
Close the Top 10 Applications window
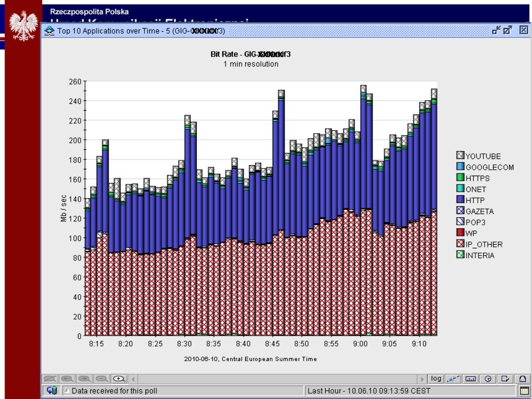(524, 30)
